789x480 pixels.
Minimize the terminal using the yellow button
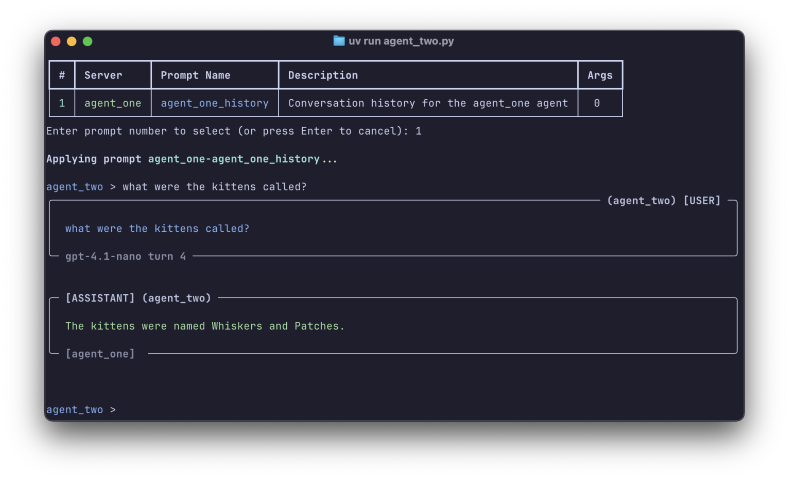point(72,41)
